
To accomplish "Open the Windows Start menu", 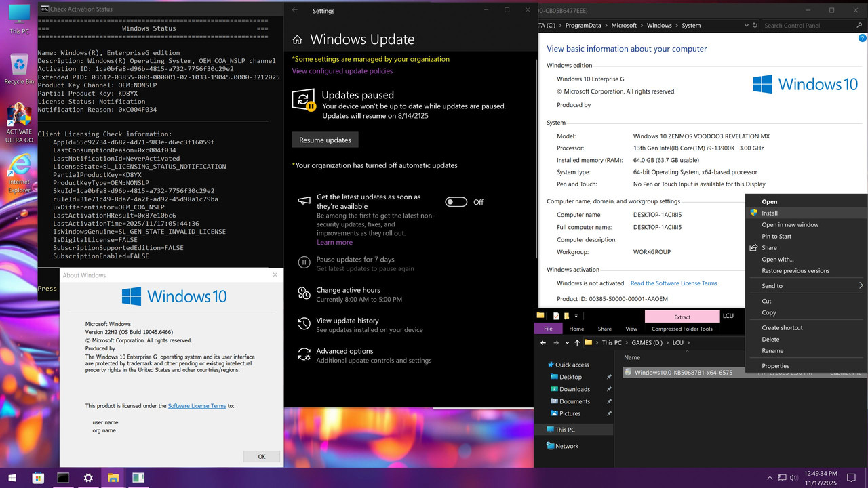I will pos(12,478).
